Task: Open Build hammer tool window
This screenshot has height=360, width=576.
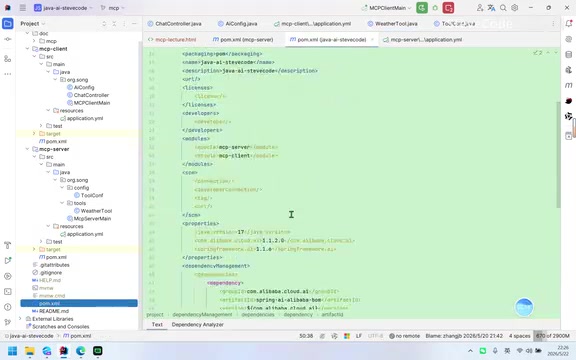Action: coord(8,245)
